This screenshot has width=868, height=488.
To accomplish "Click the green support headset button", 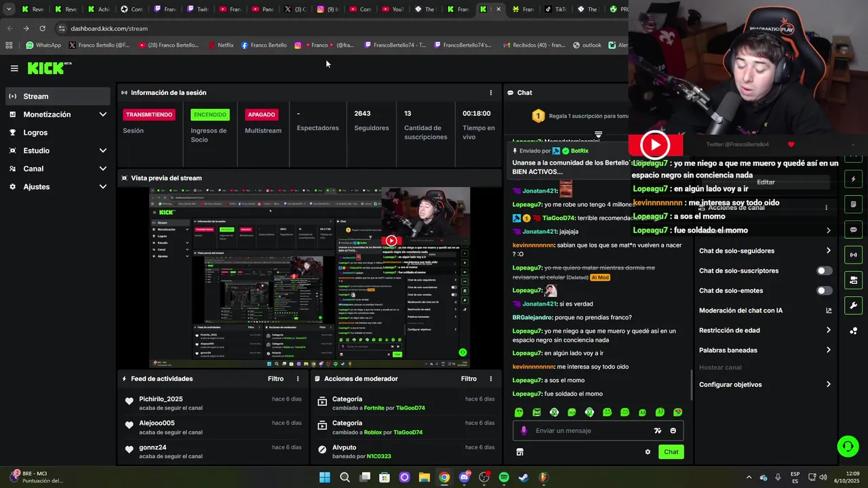I will click(x=848, y=446).
